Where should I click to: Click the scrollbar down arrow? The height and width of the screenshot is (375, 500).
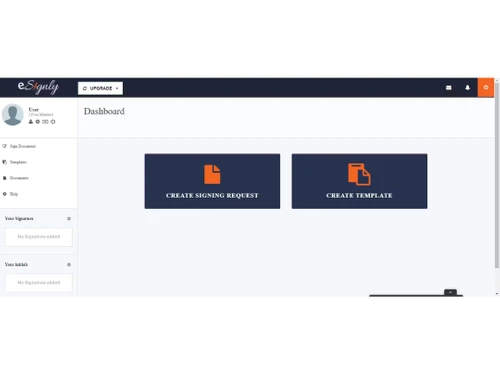(497, 294)
